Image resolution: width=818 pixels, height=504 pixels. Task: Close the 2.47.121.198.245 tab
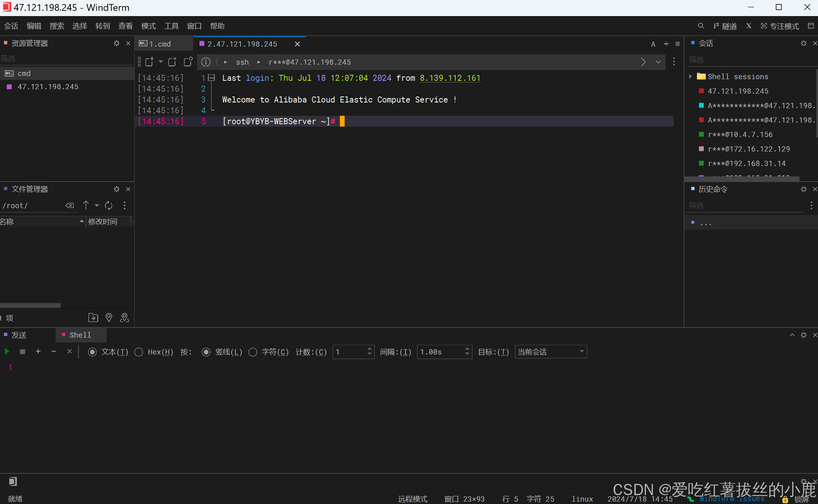297,44
